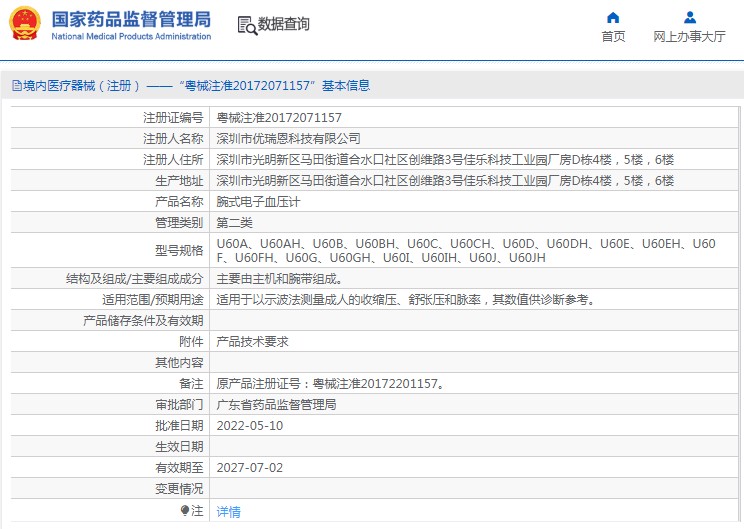Viewport: 744px width, 529px height.
Task: Click the 其他内容 row label
Action: (x=179, y=362)
